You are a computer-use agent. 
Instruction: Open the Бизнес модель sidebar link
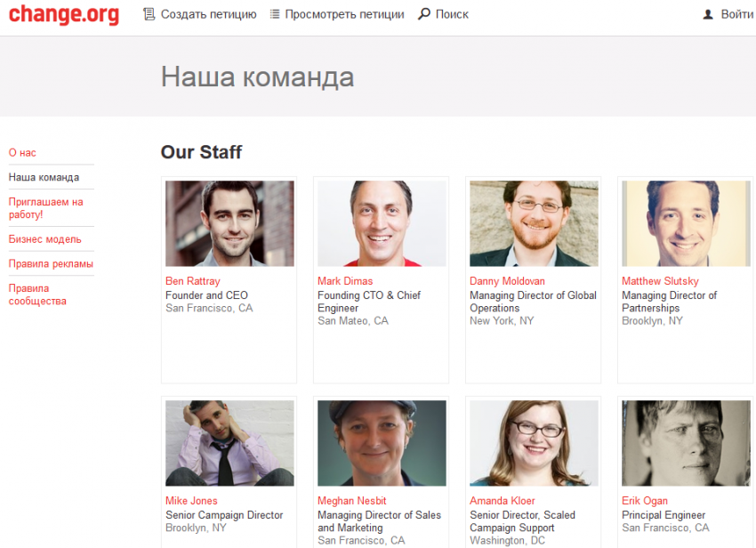point(44,239)
